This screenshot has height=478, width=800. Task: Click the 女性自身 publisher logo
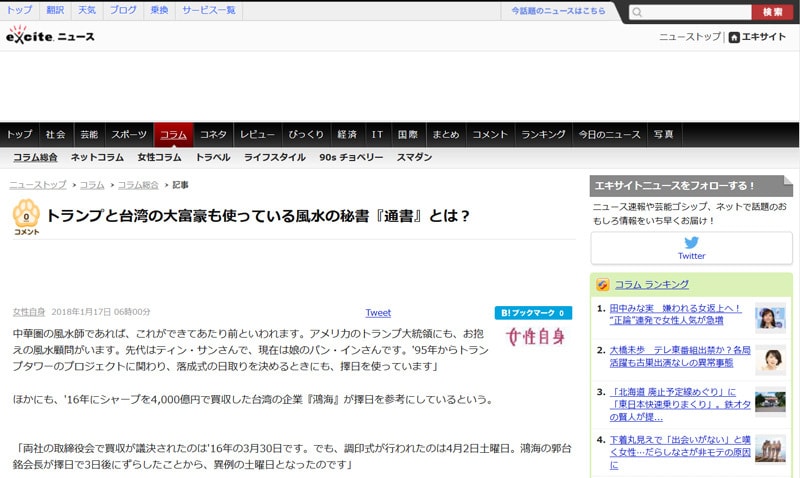535,336
